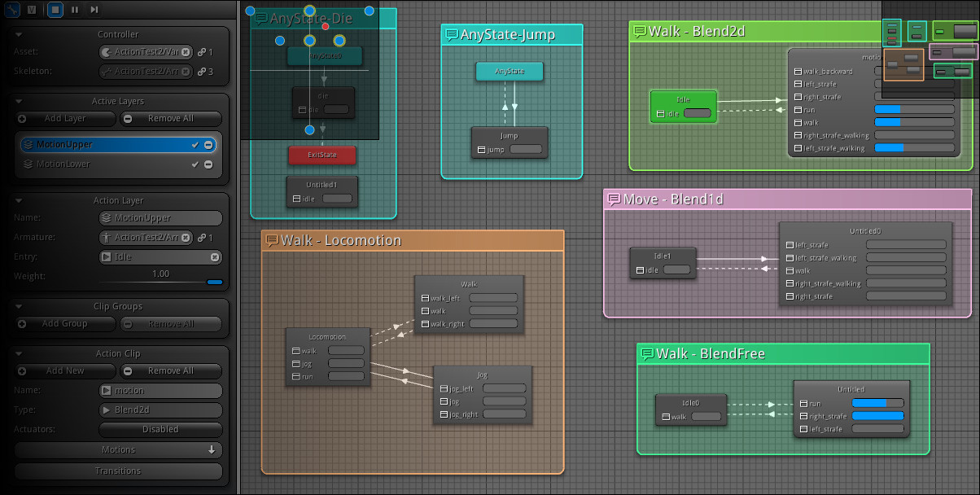Select the Locomotion node header
Viewport: 980px width, 495px height.
(327, 337)
